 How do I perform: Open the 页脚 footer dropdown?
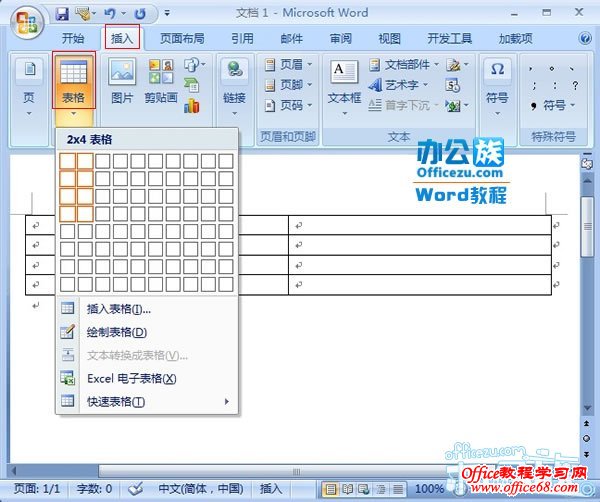coord(289,85)
